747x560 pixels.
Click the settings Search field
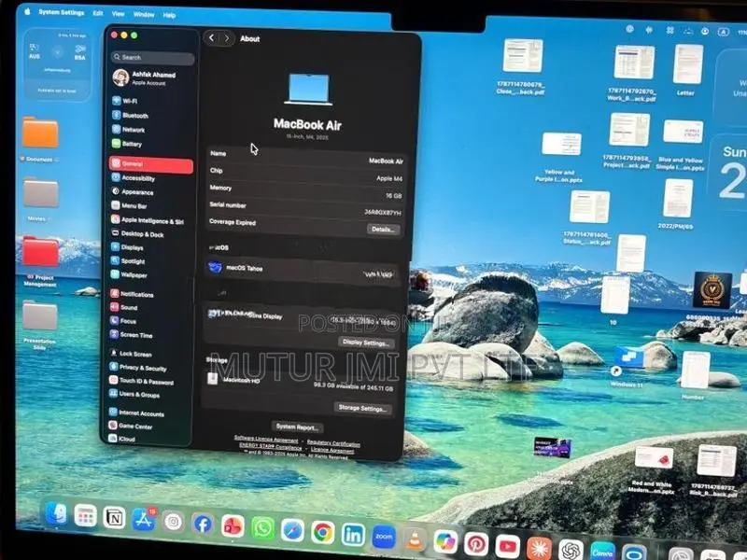click(x=152, y=58)
